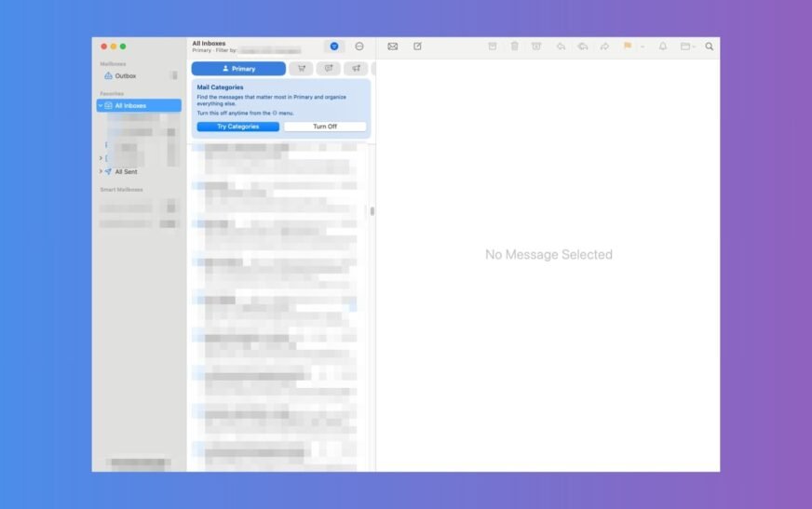Toggle the orange Flag on message
Screen dimensions: 812x509
pyautogui.click(x=627, y=47)
